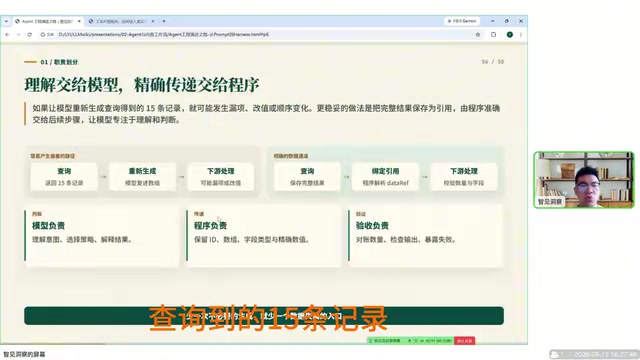Click the Gemini button in tab strip
640x360 pixels.
pyautogui.click(x=462, y=21)
